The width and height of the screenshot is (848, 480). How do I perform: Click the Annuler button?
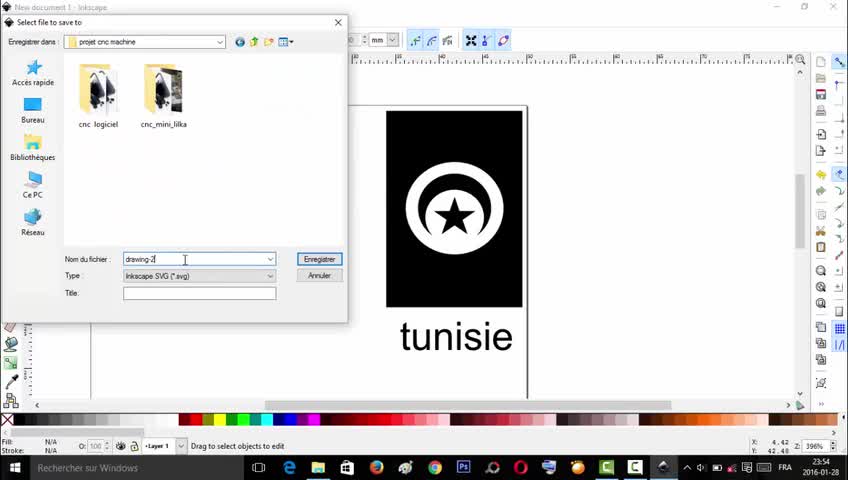click(319, 276)
